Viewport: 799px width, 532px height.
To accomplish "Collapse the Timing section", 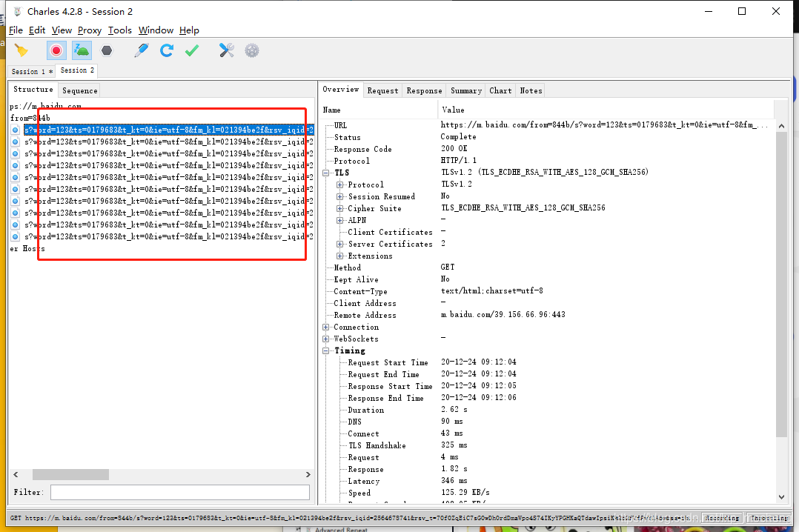I will (326, 350).
